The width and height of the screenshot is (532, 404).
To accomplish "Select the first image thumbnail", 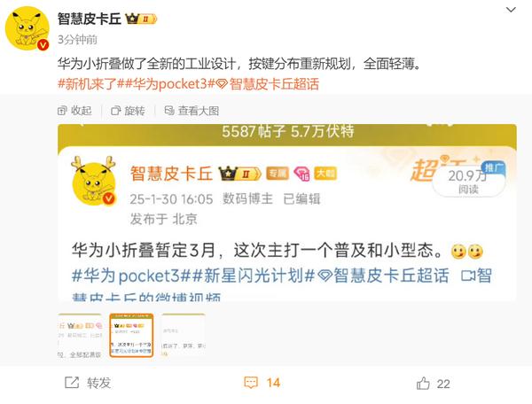I will tap(80, 336).
